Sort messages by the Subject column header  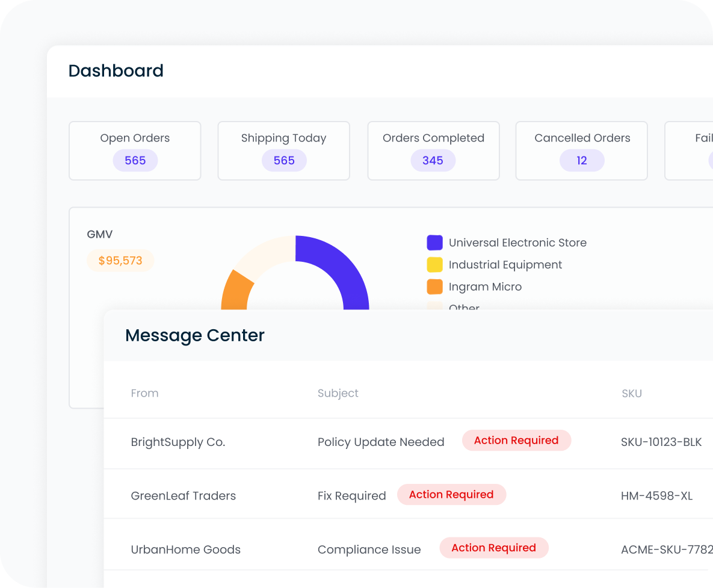point(338,393)
